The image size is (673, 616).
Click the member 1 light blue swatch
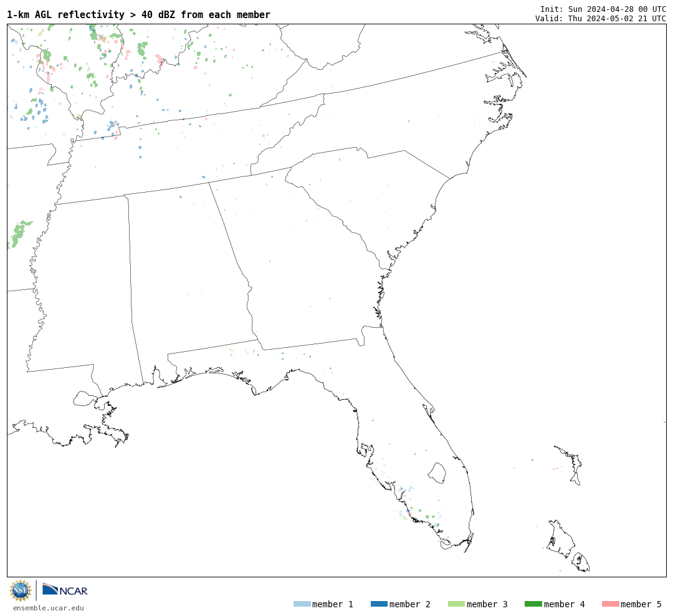point(302,604)
